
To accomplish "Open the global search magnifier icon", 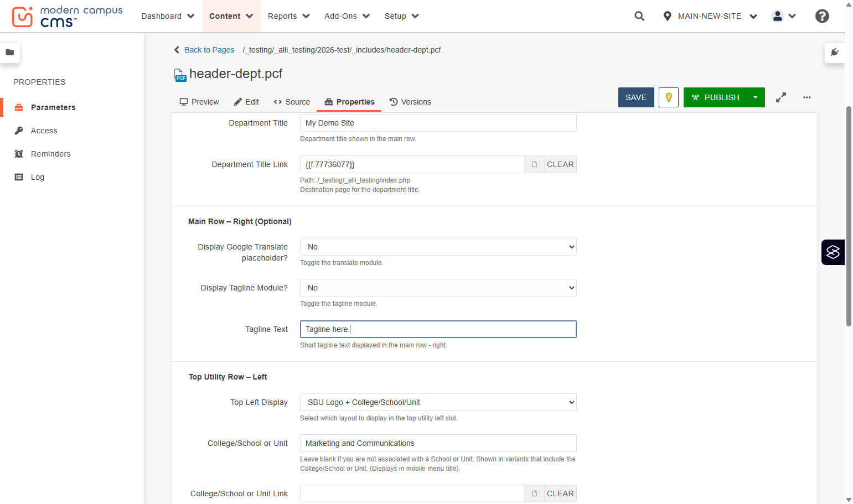I will [x=639, y=16].
